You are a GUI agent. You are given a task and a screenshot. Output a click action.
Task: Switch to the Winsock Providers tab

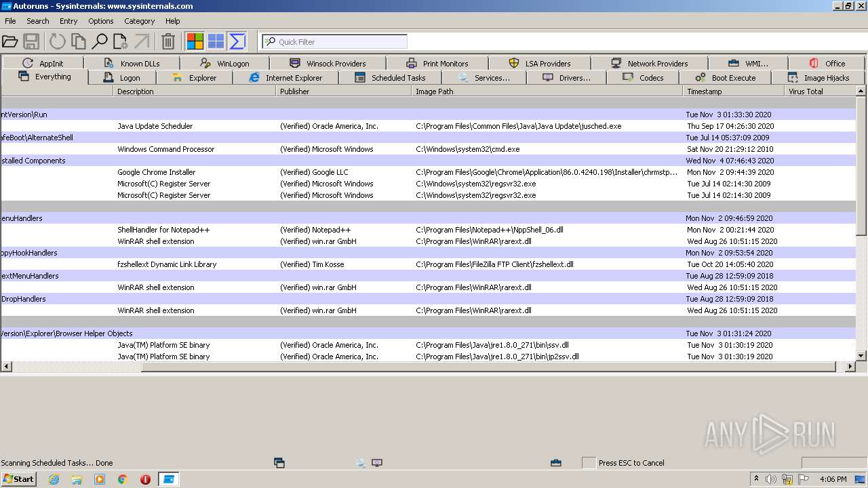(x=328, y=63)
